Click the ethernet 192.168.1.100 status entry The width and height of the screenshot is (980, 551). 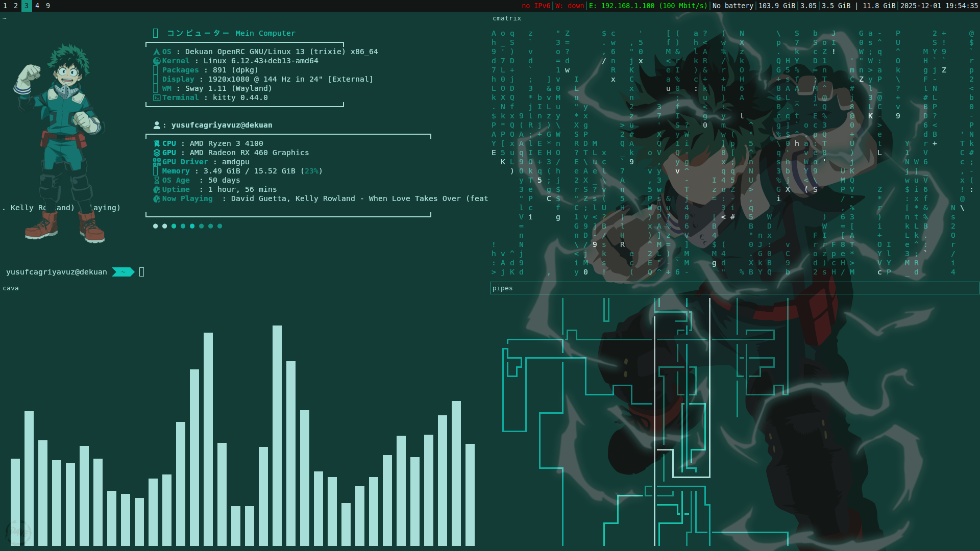(x=648, y=6)
